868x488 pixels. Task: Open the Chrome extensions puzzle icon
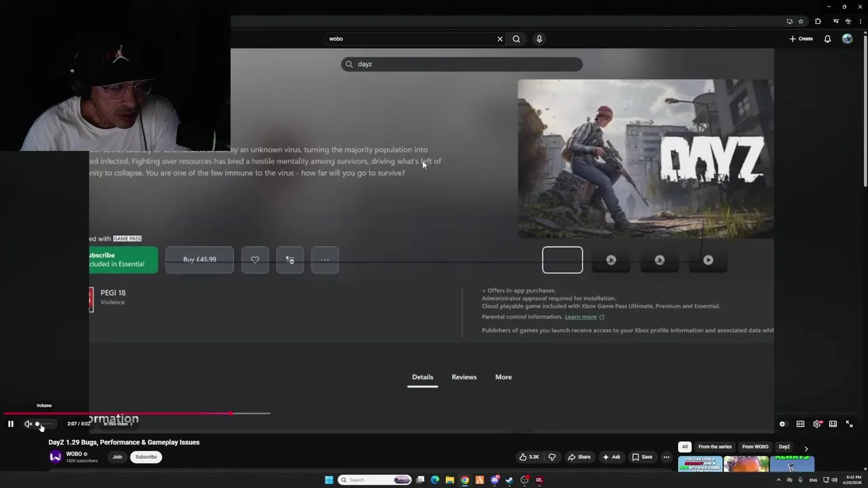coord(818,21)
